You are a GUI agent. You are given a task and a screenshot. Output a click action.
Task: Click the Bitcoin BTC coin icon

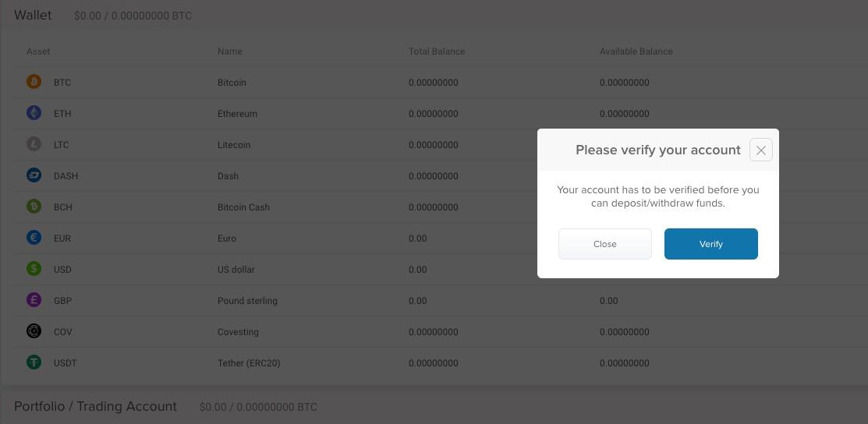coord(34,82)
